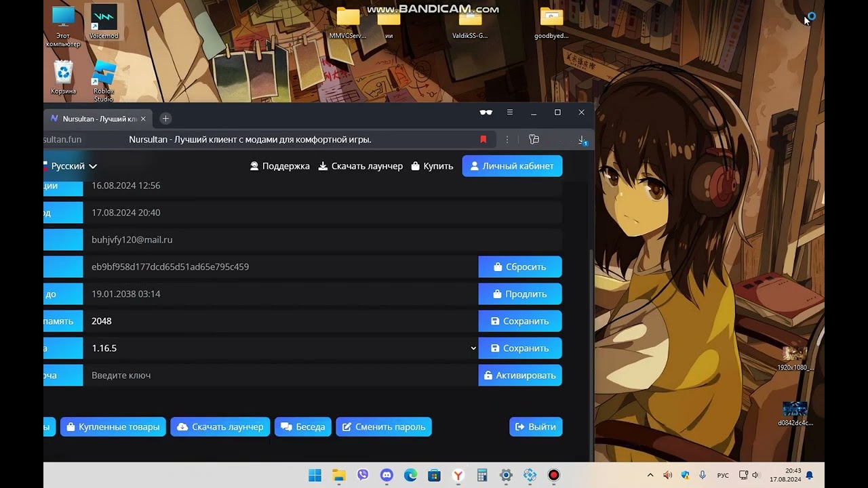The image size is (868, 488).
Task: Select the Корзина recycle bin icon
Action: pyautogui.click(x=63, y=77)
